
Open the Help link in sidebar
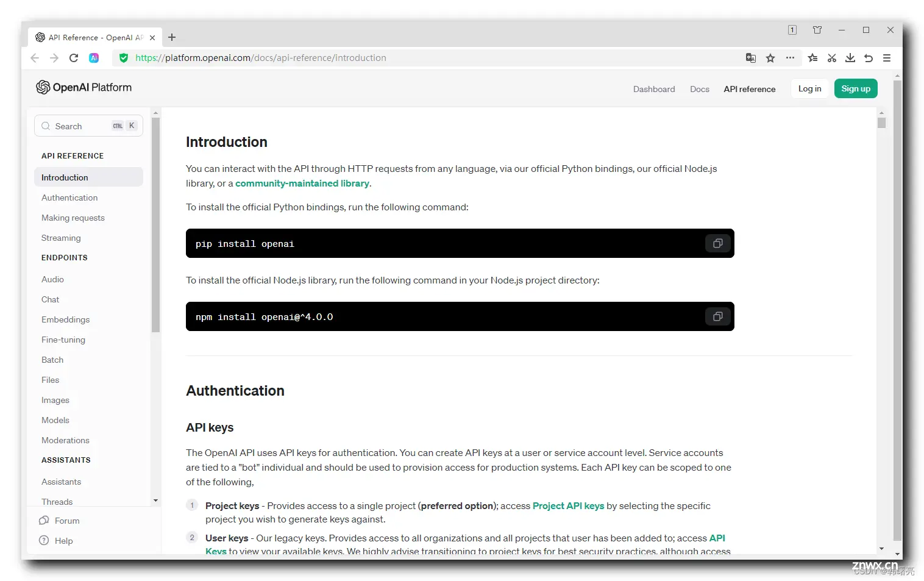coord(56,541)
